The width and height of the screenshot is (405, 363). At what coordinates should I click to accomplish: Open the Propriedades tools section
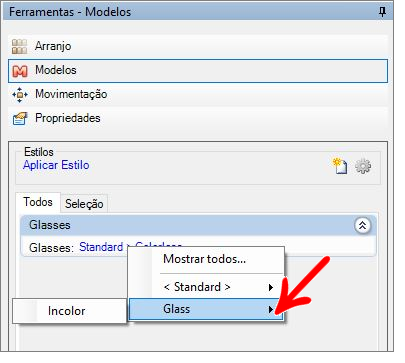pyautogui.click(x=198, y=118)
